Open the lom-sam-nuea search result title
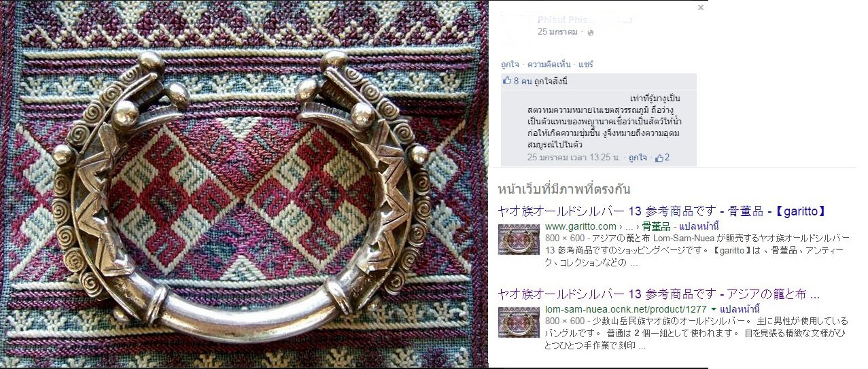This screenshot has height=369, width=868. coord(659,294)
